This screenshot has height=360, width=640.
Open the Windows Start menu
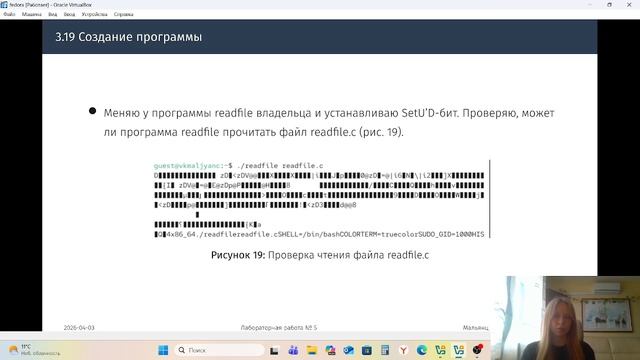[x=163, y=350]
